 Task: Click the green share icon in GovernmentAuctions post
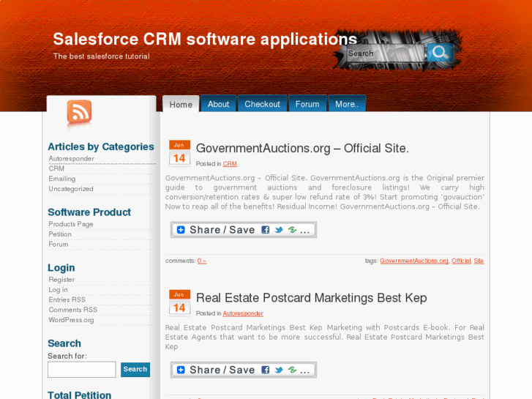292,230
